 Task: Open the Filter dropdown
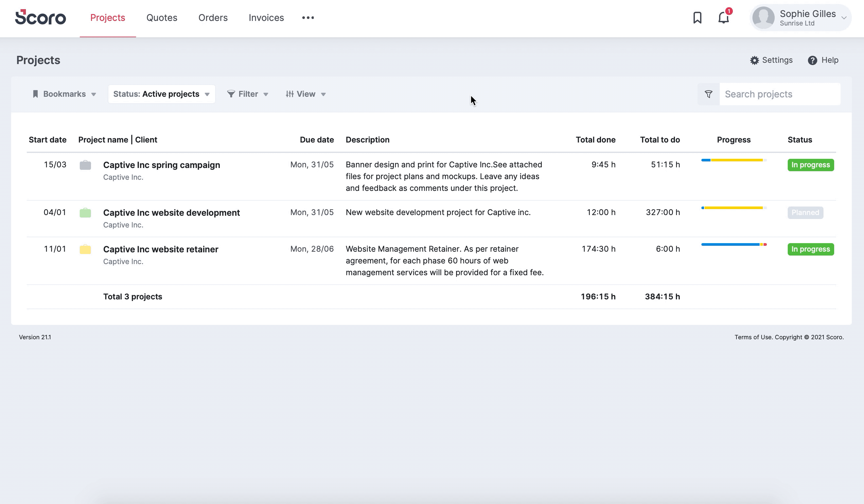tap(248, 94)
